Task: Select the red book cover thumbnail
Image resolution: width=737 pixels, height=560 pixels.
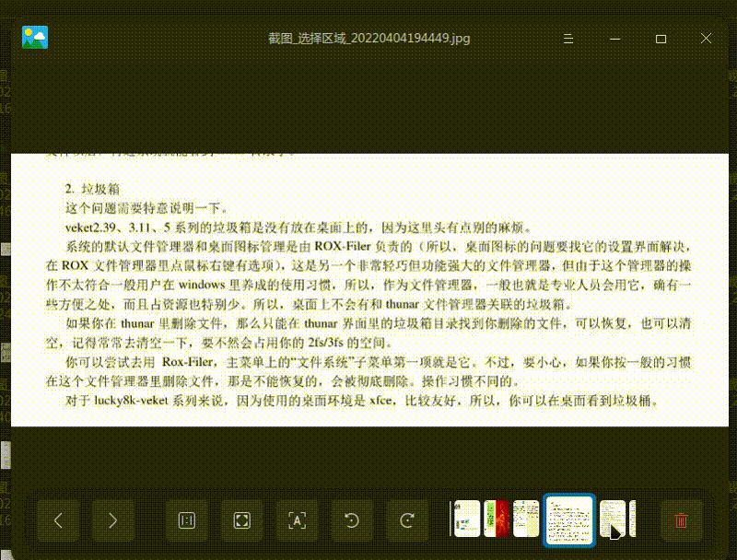Action: tap(497, 519)
